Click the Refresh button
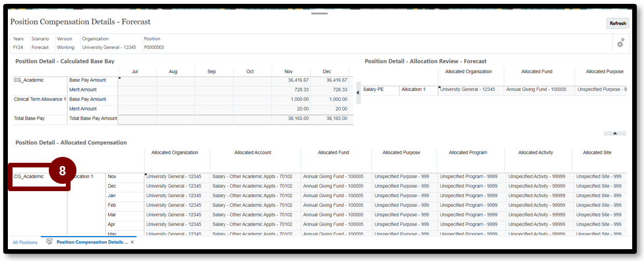644x261 pixels. click(617, 23)
